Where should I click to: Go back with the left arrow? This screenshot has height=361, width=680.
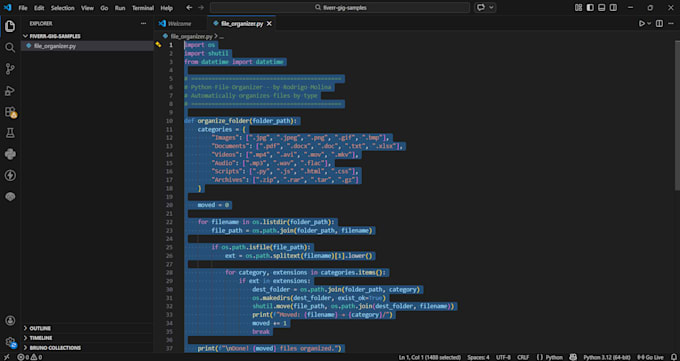(x=189, y=7)
